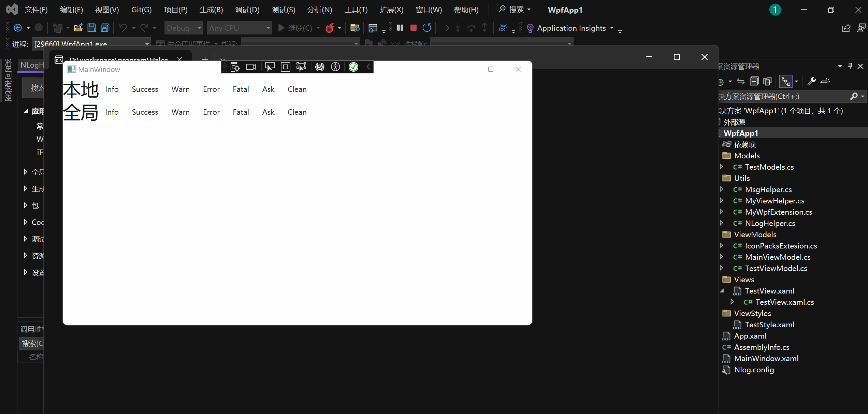The width and height of the screenshot is (868, 414).
Task: Click the Error button in global row
Action: coord(211,112)
